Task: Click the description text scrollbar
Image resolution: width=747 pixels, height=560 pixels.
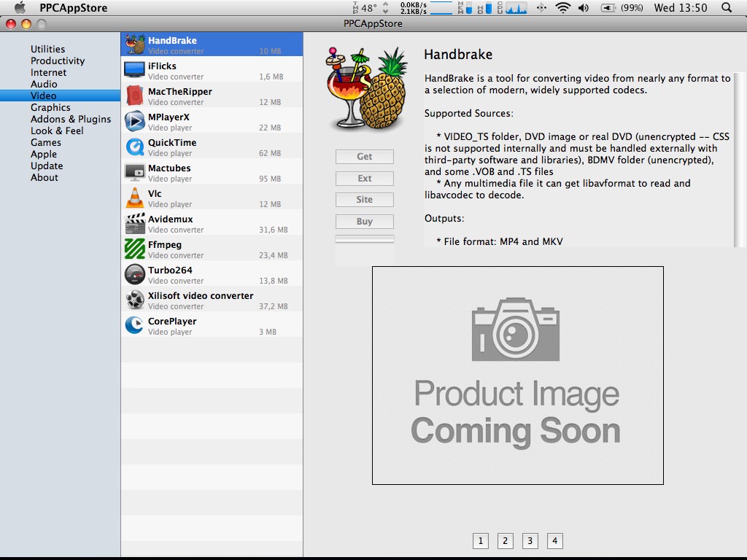Action: 739,160
